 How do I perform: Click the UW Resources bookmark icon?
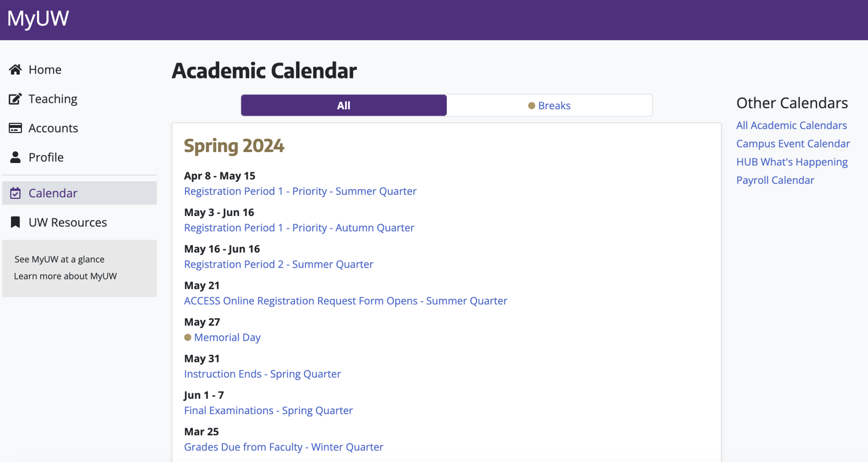pos(15,222)
